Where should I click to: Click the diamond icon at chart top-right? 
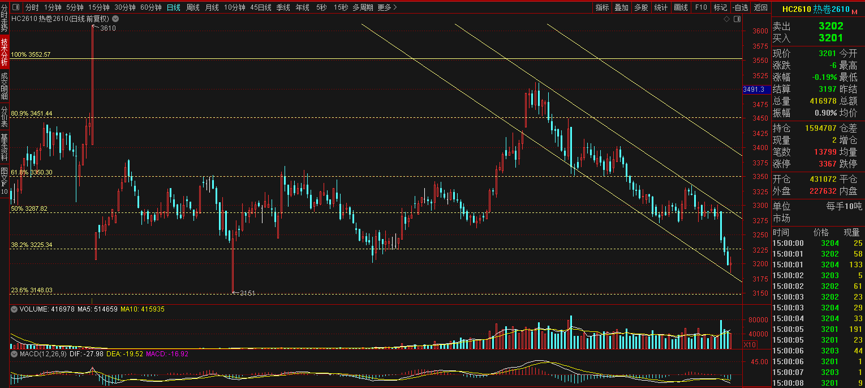[728, 19]
